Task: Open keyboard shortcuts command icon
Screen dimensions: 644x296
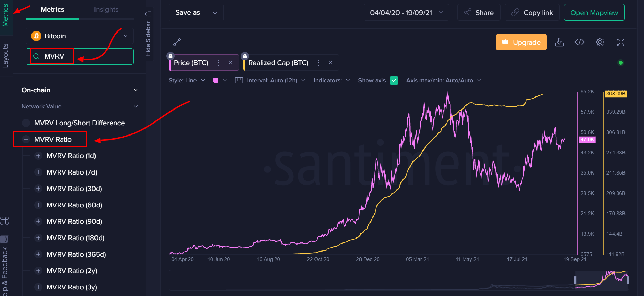Action: point(5,221)
